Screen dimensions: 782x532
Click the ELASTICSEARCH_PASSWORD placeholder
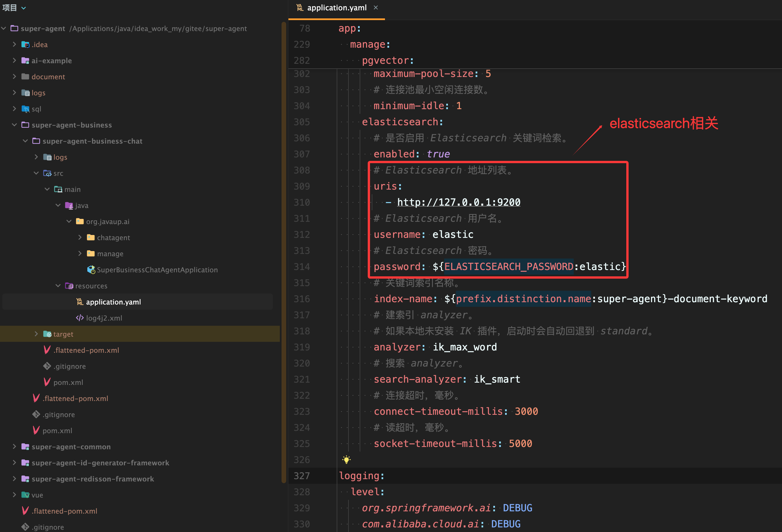tap(509, 267)
